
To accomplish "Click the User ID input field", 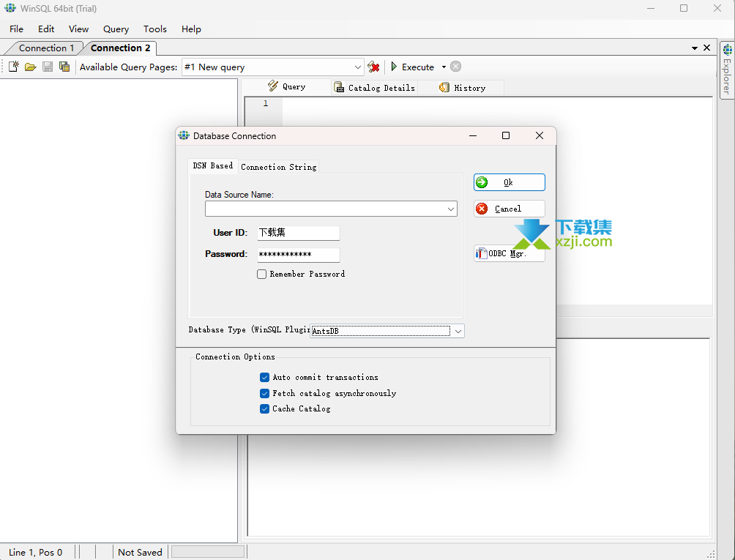I will (298, 233).
